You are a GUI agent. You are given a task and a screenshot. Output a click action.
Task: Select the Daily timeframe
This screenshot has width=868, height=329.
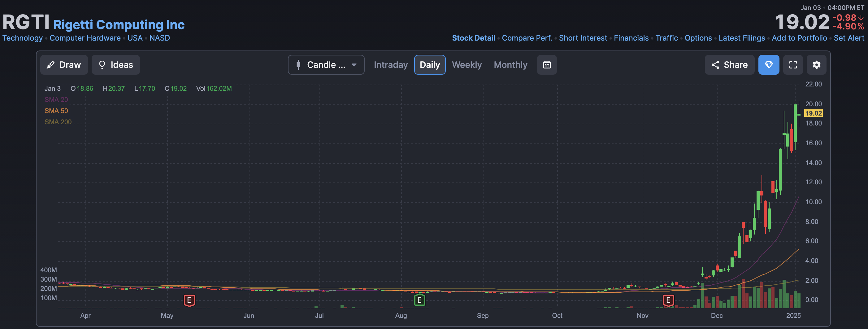click(430, 65)
